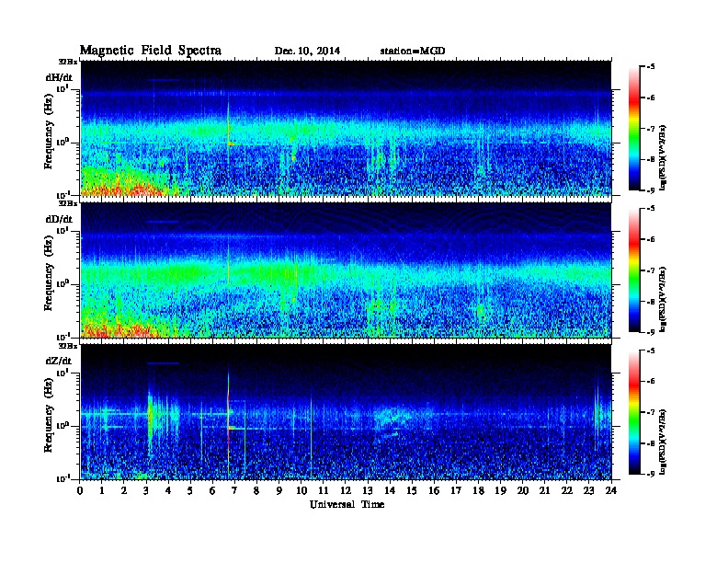Click "-9" on the dH/dt color scale
The width and height of the screenshot is (728, 563).
click(x=651, y=190)
